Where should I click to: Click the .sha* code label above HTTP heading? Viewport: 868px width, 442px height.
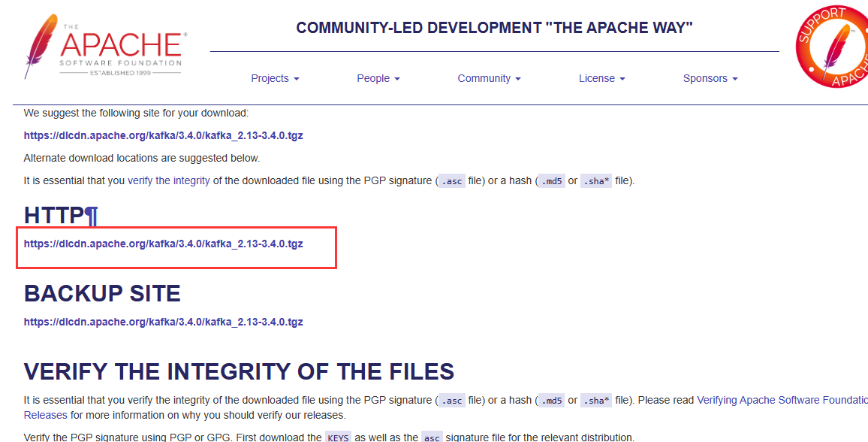(595, 181)
